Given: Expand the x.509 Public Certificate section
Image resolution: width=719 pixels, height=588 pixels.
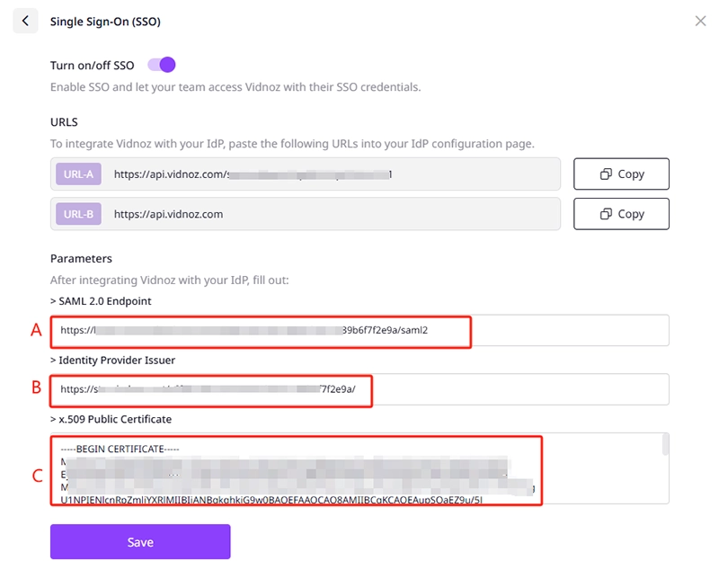Looking at the screenshot, I should [x=111, y=419].
